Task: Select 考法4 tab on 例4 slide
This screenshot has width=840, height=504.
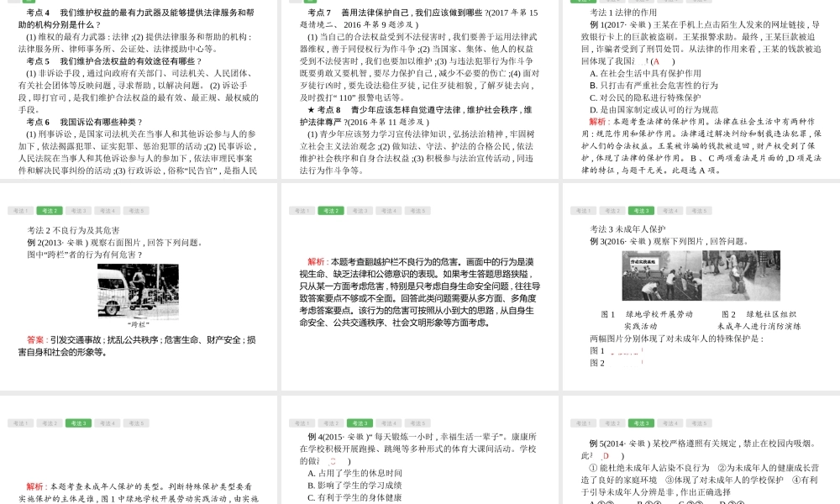Action: click(388, 423)
